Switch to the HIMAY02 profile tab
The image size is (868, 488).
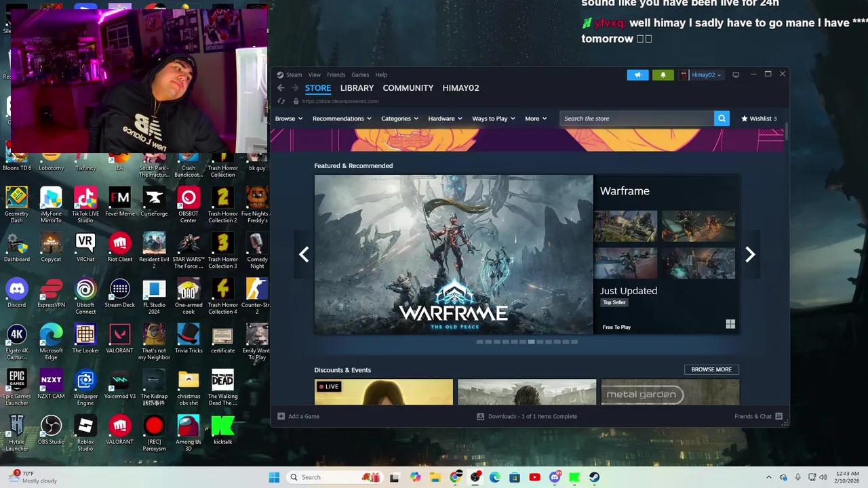(460, 88)
